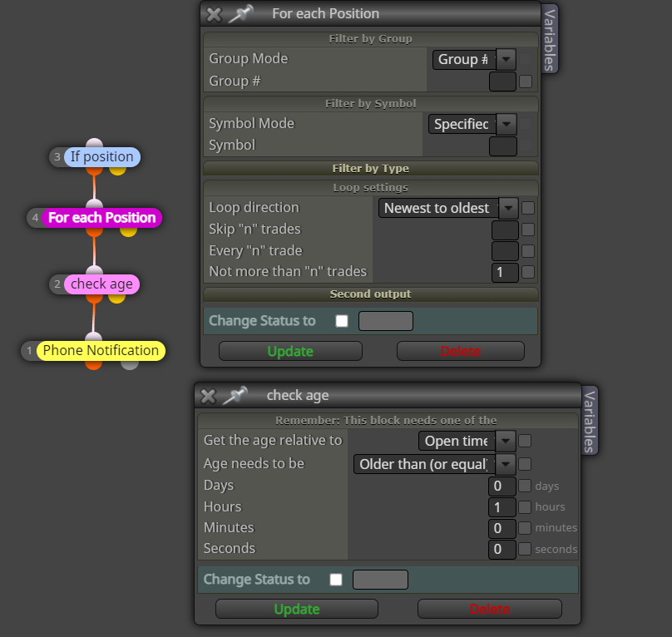672x637 pixels.
Task: Open Get the age relative to dropdown
Action: click(467, 441)
